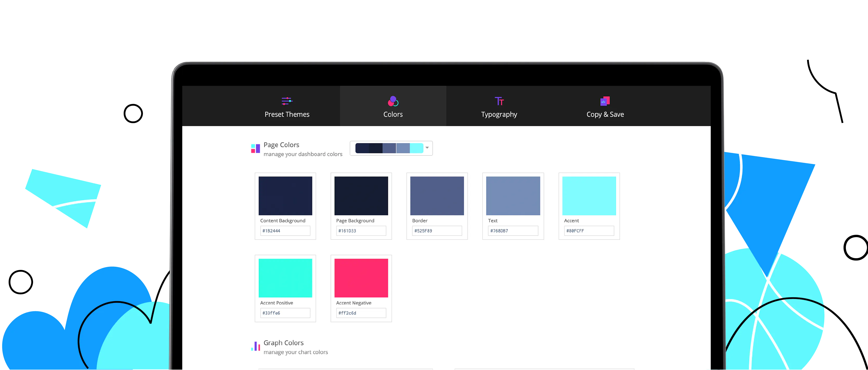
Task: Click the Page Colors section icon
Action: 255,148
